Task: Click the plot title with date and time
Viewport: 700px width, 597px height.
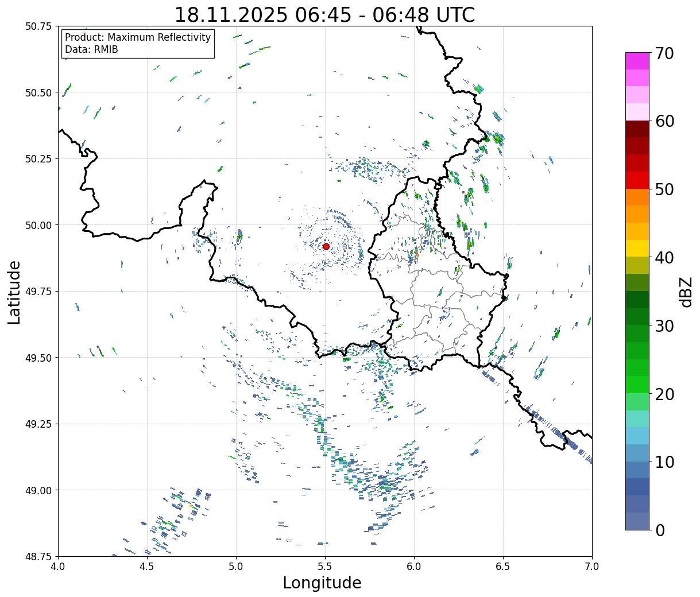Action: (x=324, y=14)
